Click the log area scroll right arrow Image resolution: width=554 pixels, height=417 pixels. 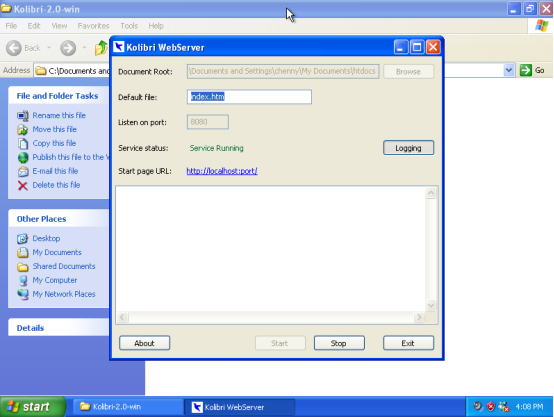click(419, 317)
